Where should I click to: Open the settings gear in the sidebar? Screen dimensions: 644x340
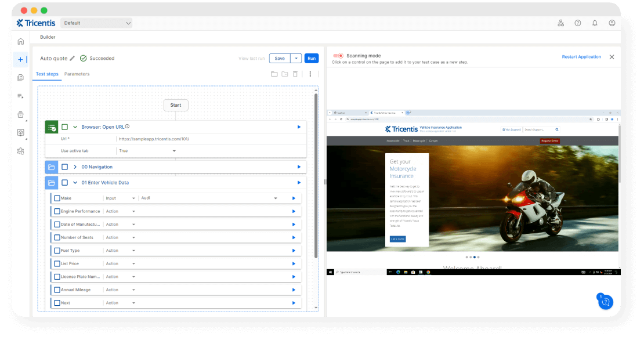click(20, 151)
